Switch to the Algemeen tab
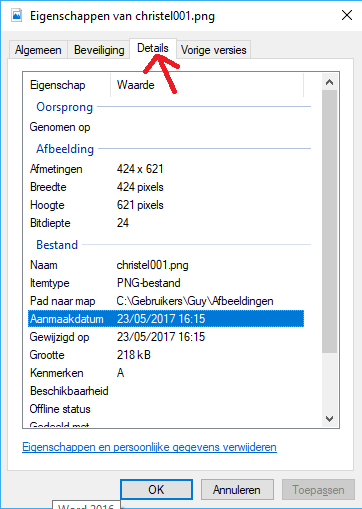 (x=38, y=50)
